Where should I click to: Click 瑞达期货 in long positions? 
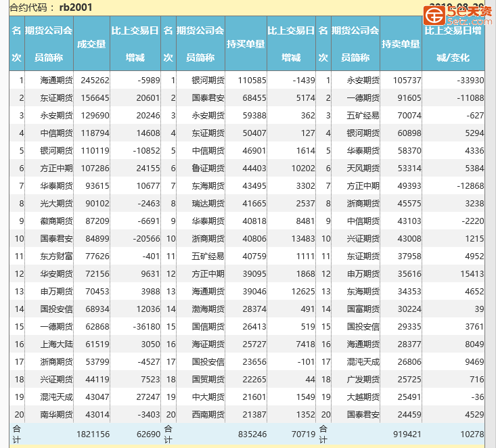click(x=208, y=204)
